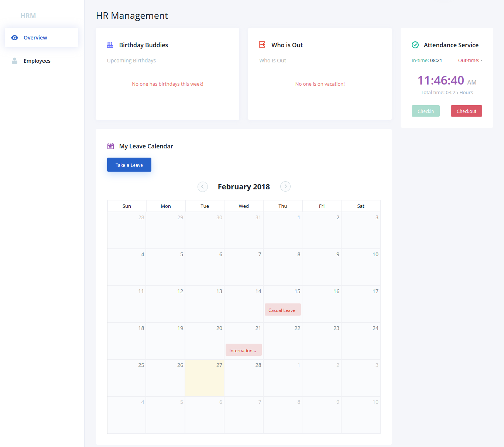
Task: Select February 20 in calendar
Action: click(x=205, y=341)
